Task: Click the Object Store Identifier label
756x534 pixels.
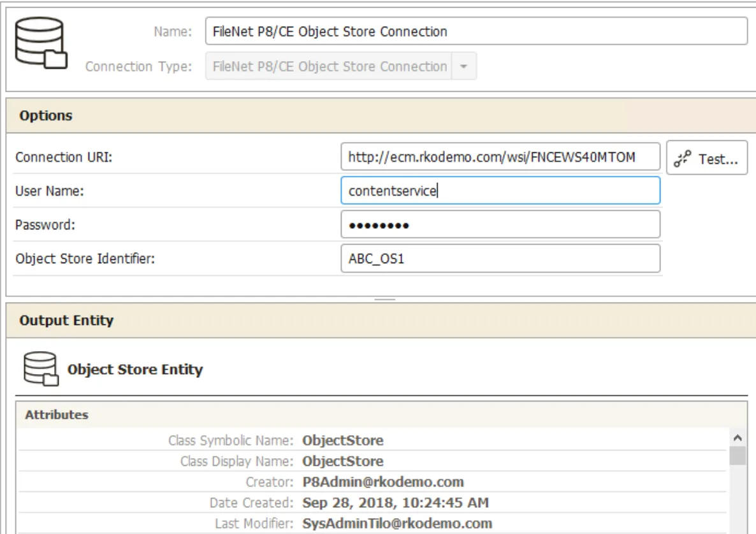Action: coord(85,259)
